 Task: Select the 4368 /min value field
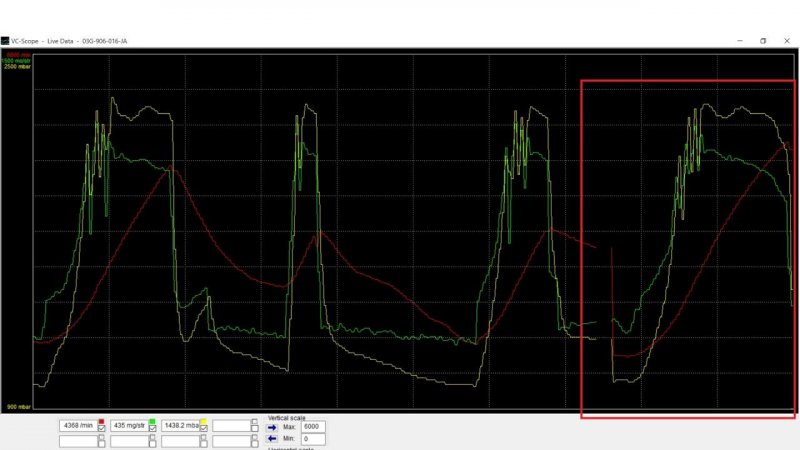[x=78, y=426]
